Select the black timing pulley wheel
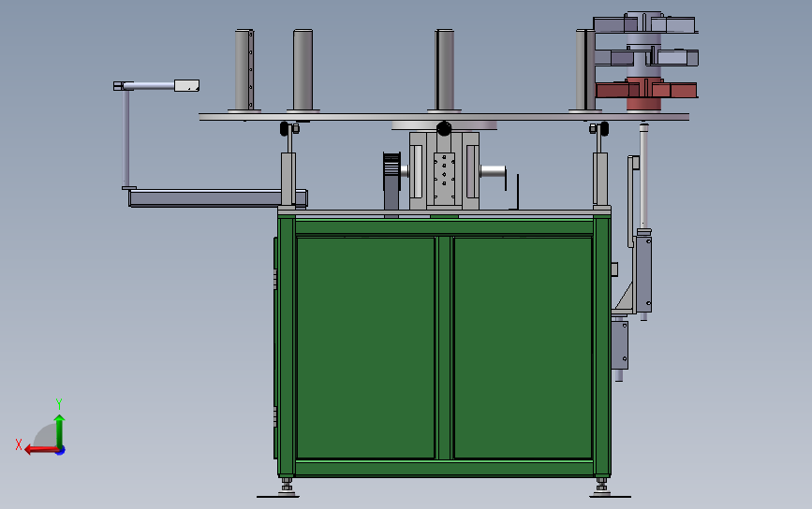Viewport: 812px width, 509px height. click(x=391, y=170)
